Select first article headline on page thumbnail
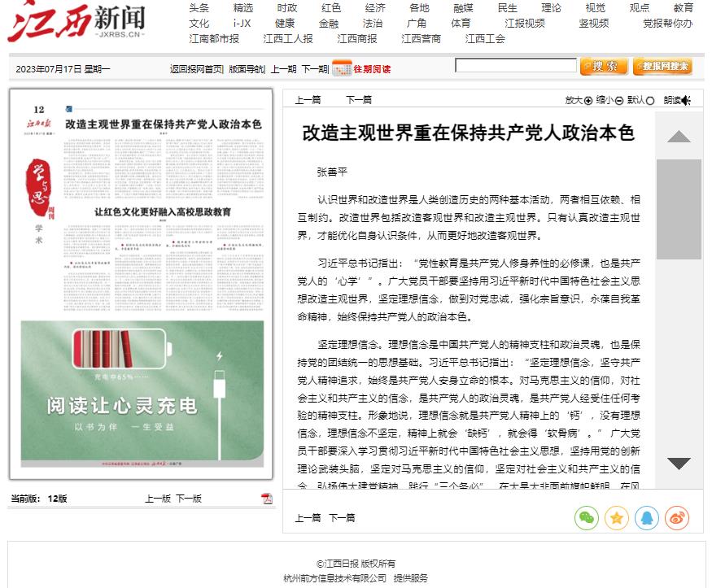 point(164,124)
